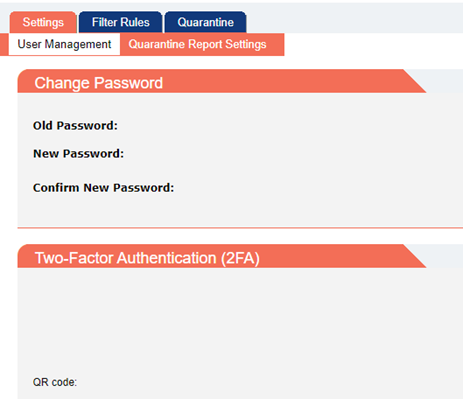Switch to the Filter Rules tab
The width and height of the screenshot is (463, 399).
120,22
